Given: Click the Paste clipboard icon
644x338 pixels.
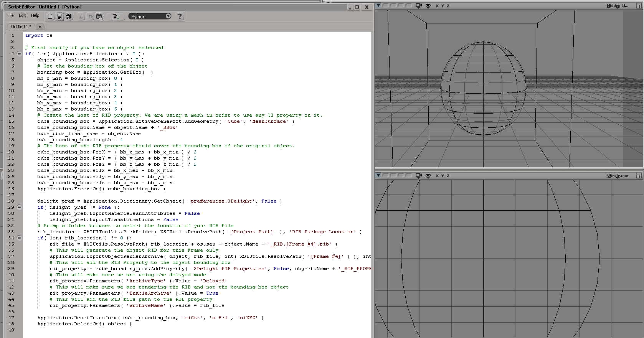Looking at the screenshot, I should click(99, 16).
